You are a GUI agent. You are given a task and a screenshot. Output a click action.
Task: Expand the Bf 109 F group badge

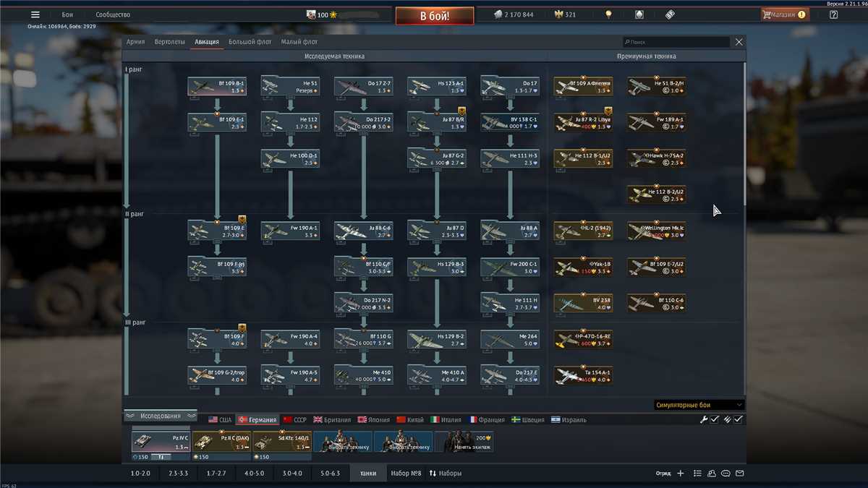pyautogui.click(x=242, y=328)
